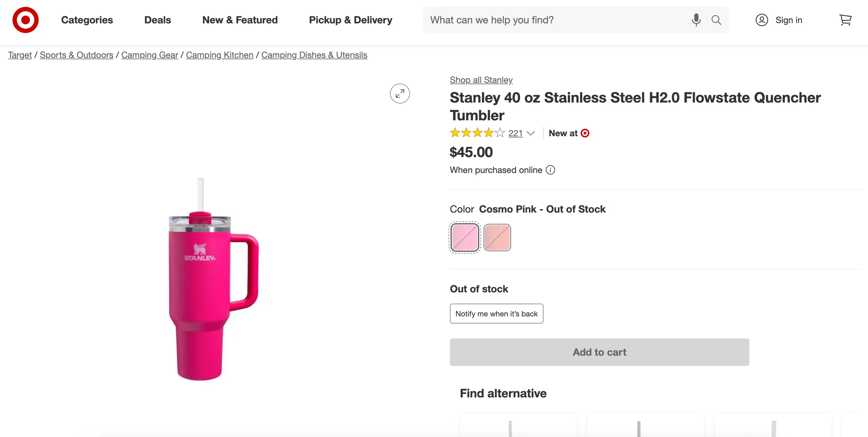Navigate to Camping Gear breadcrumb
This screenshot has height=437, width=868.
point(150,55)
